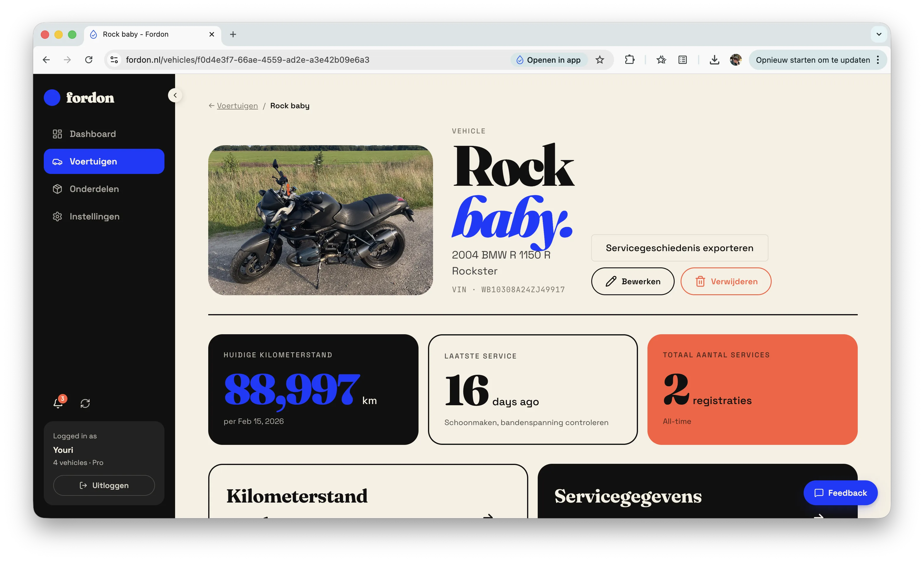Click Schoonmaken, bandenspanning controleren text
This screenshot has height=562, width=924.
[526, 422]
